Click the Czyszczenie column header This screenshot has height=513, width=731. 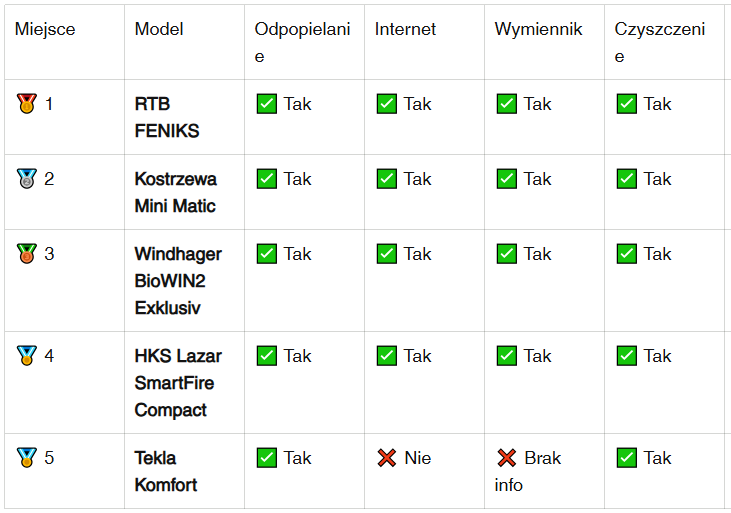(x=660, y=42)
